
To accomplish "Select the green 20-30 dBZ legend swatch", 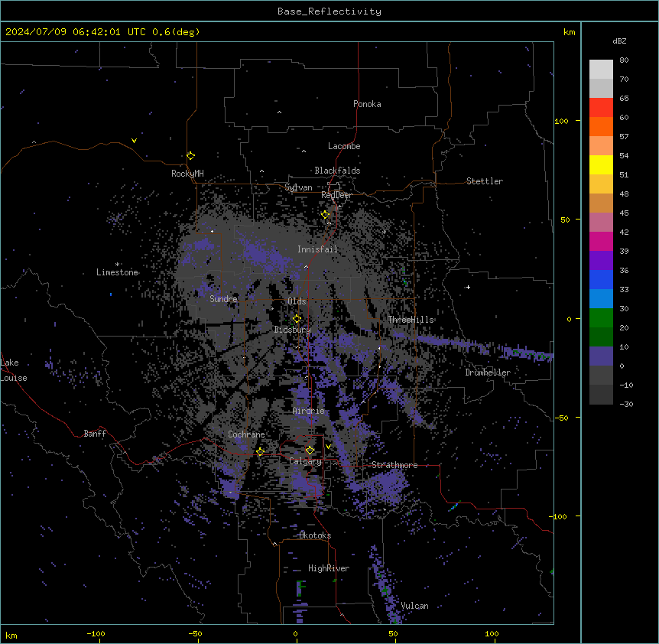I will click(x=601, y=318).
